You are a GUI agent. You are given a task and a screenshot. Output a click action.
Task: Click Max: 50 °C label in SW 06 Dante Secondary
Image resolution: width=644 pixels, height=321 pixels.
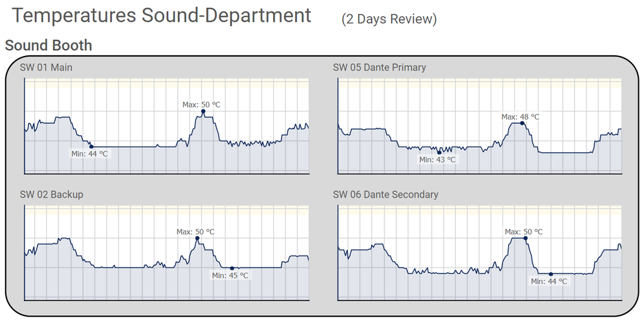tap(524, 232)
